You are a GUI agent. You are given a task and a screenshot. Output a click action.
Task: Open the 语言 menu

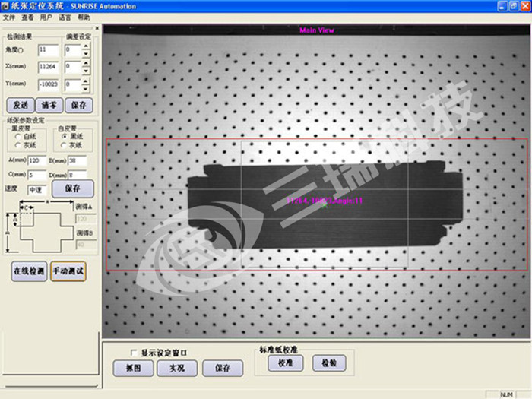coord(65,17)
